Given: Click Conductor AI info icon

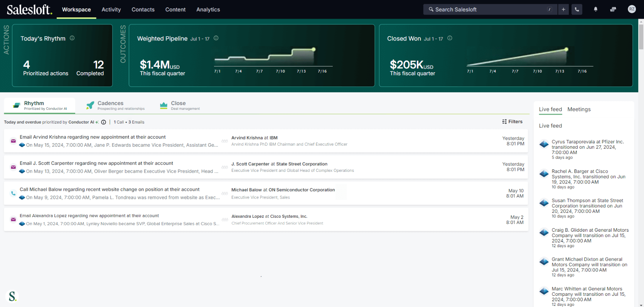Looking at the screenshot, I should 103,122.
